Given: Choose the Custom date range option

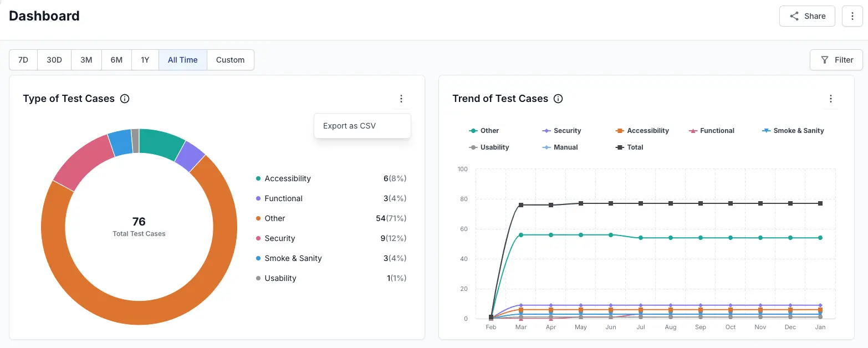Looking at the screenshot, I should pyautogui.click(x=230, y=60).
